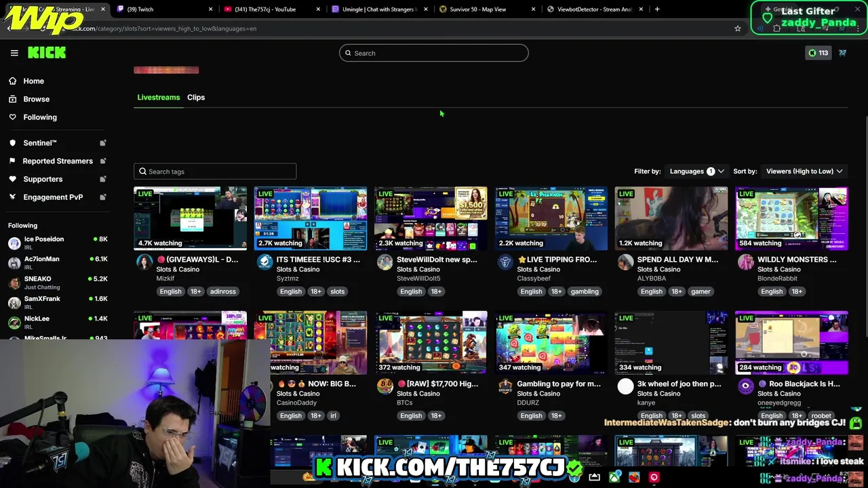Click the Browse icon in sidebar
The width and height of the screenshot is (868, 488).
12,99
